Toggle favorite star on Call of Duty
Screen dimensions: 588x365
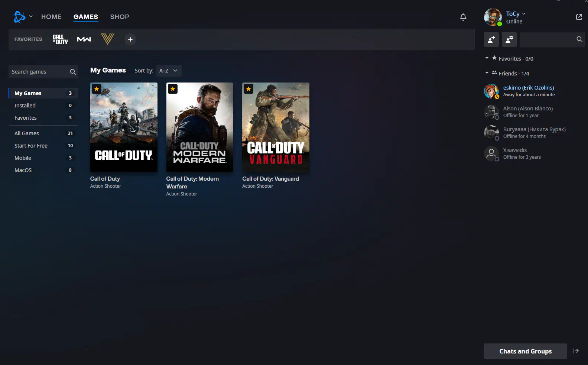tap(97, 89)
